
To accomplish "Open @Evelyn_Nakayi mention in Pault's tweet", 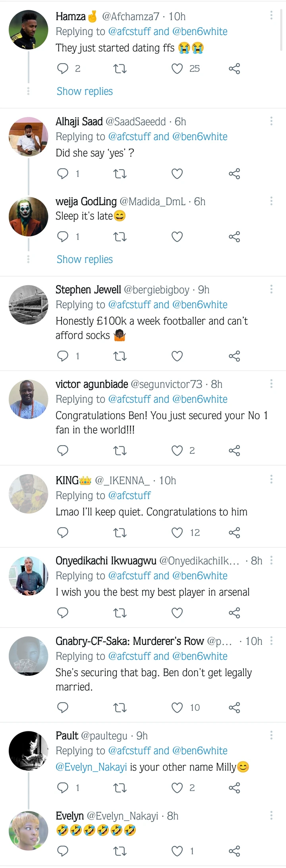I will click(91, 767).
